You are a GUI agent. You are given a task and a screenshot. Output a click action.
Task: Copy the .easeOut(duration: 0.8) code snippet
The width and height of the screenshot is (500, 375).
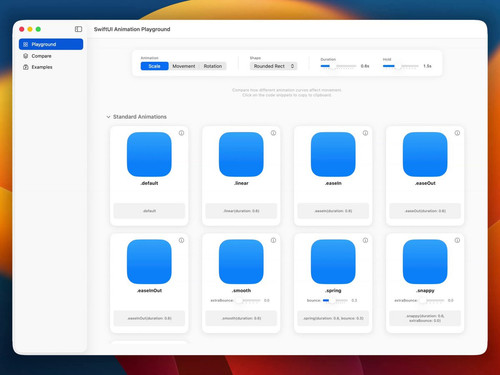point(425,211)
